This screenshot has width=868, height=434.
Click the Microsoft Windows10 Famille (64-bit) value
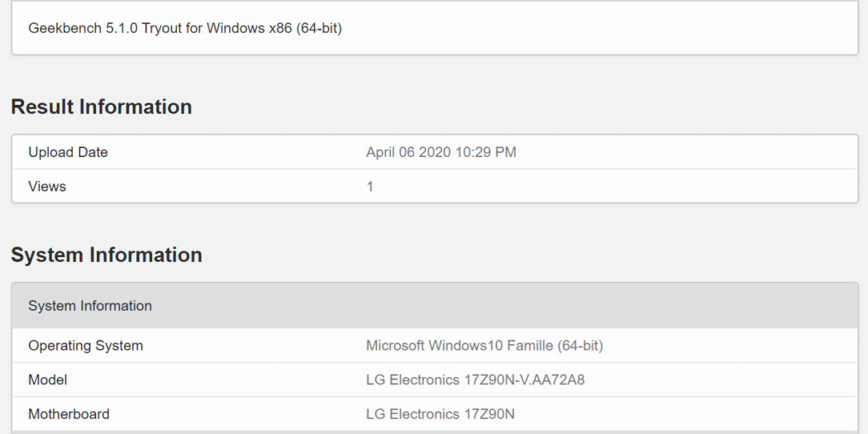coord(484,346)
